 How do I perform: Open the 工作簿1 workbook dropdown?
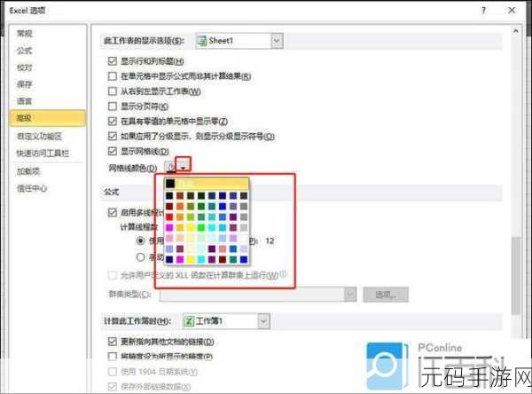click(x=263, y=321)
